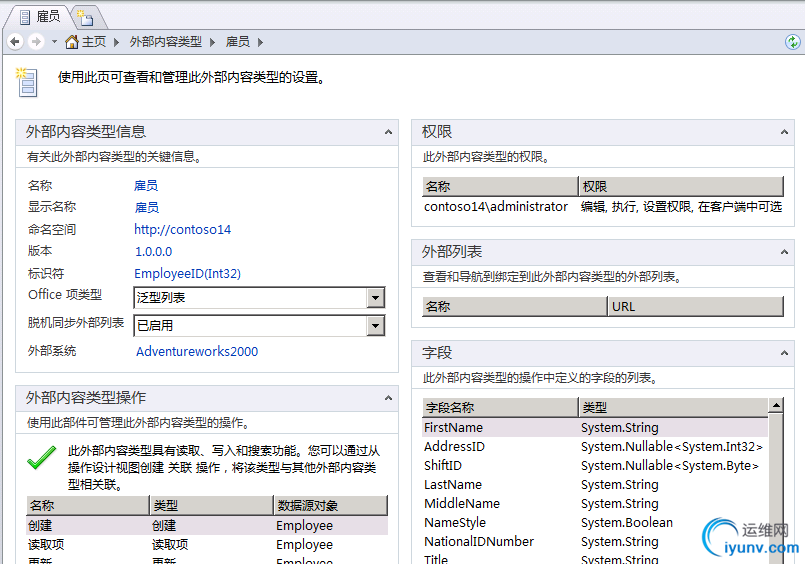Expand arrow after 雇员 breadcrumb
The height and width of the screenshot is (564, 805).
point(260,42)
